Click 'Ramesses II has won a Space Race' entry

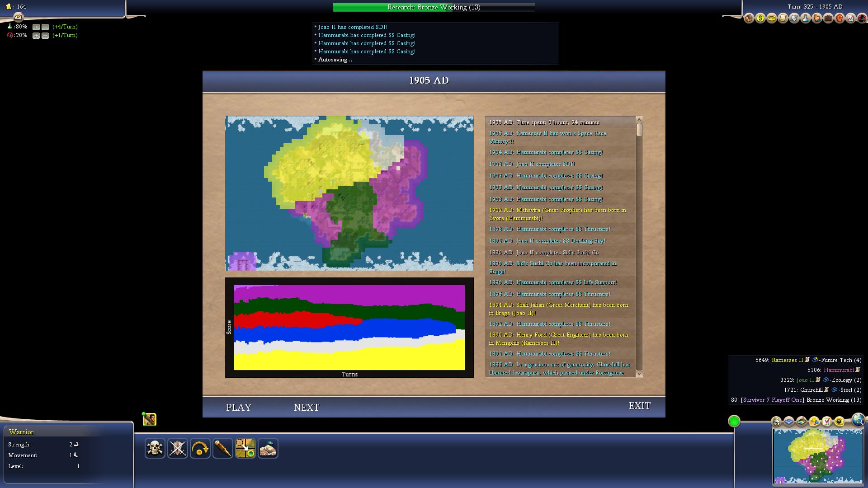[x=561, y=137]
